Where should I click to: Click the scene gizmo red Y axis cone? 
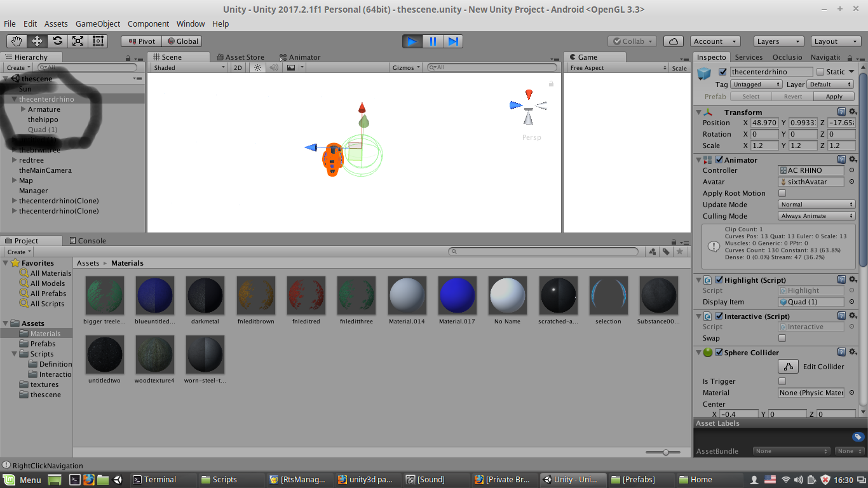[529, 95]
